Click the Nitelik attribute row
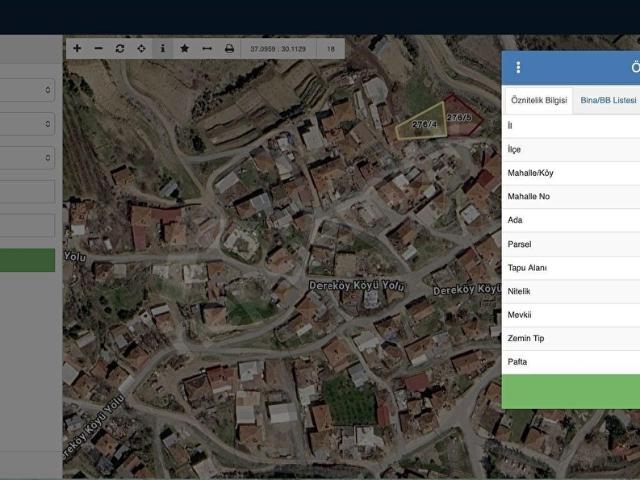640x480 pixels. pyautogui.click(x=571, y=291)
